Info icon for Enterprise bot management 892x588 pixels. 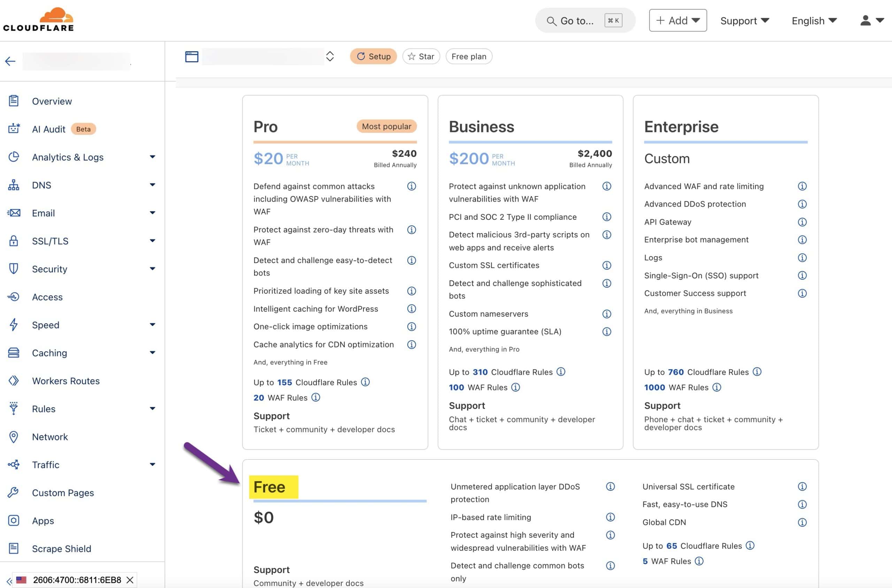802,240
